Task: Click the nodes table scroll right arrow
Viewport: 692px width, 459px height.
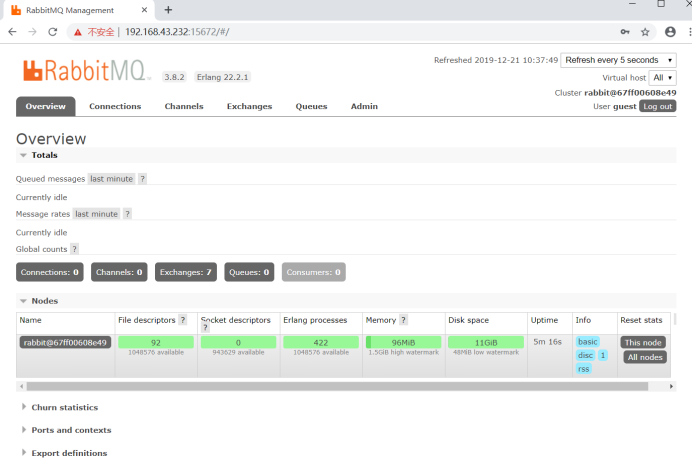Action: pos(671,387)
